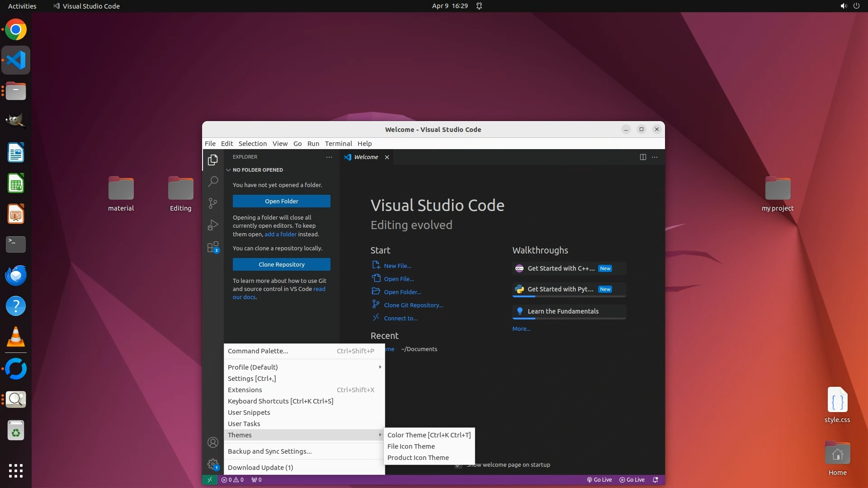Open the Terminal menu in menu bar
868x488 pixels.
click(x=338, y=143)
